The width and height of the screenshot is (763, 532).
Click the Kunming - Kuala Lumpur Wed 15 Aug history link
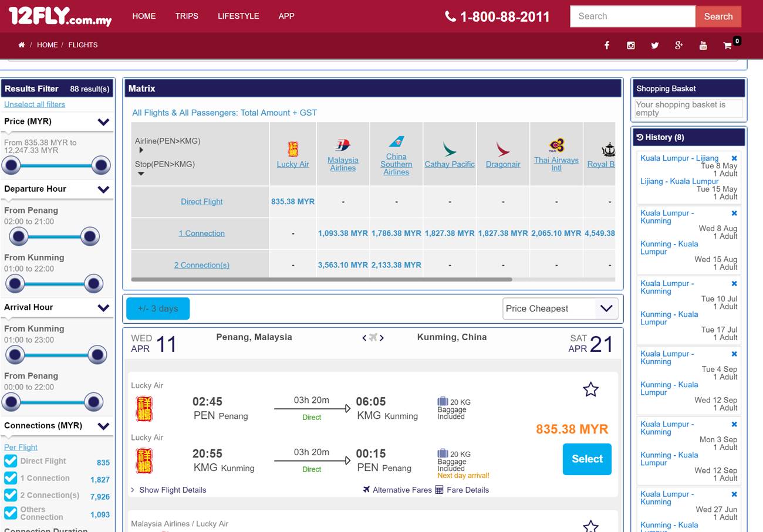[669, 248]
